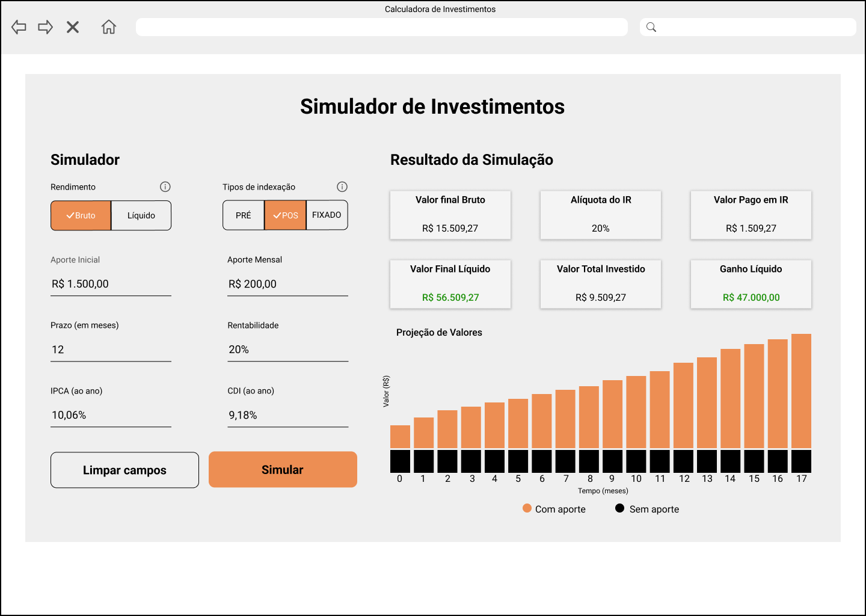Open the Tipos de indexação info icon
866x616 pixels.
[x=342, y=186]
